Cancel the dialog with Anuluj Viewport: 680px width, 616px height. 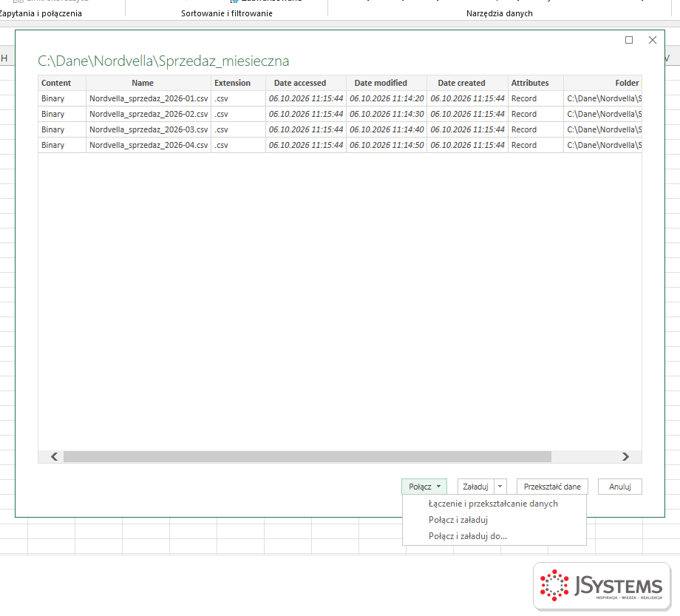point(619,487)
